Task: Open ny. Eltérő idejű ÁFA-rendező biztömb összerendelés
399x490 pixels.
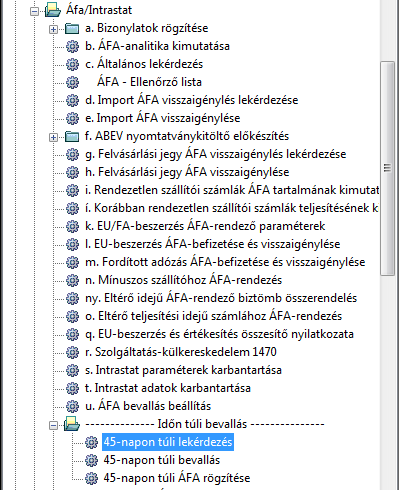Action: (x=221, y=298)
